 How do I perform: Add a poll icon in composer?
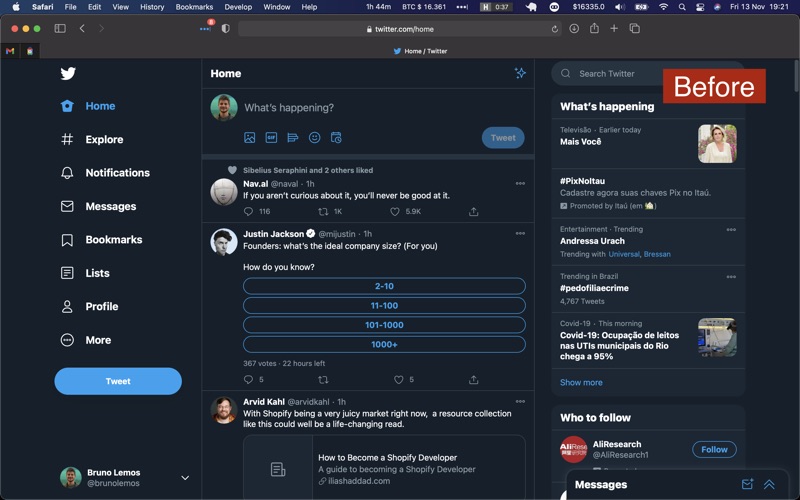(x=293, y=137)
